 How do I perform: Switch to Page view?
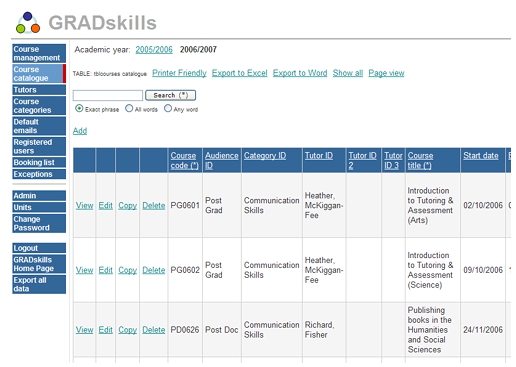click(x=386, y=73)
